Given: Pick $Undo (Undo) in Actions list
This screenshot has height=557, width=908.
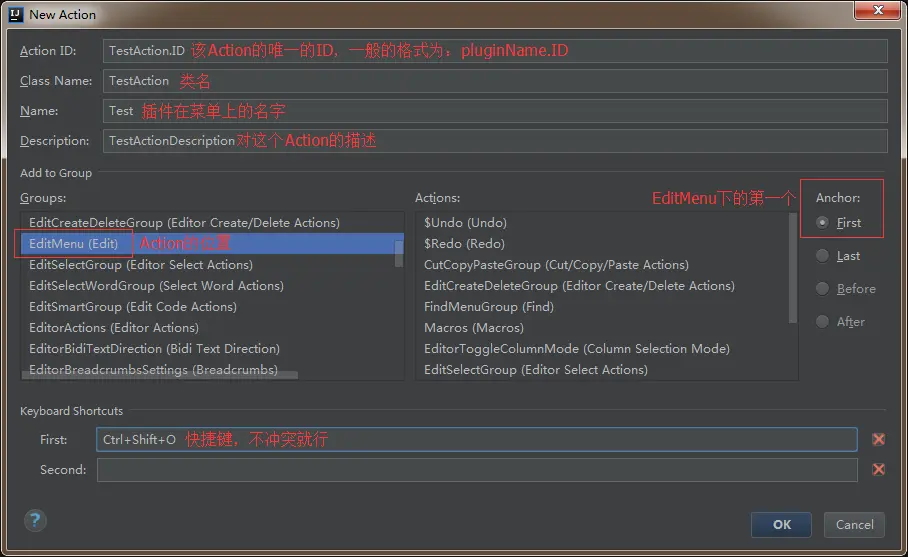Looking at the screenshot, I should [x=602, y=222].
